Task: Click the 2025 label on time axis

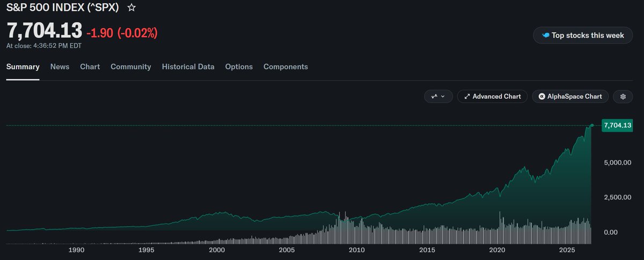Action: [x=568, y=250]
